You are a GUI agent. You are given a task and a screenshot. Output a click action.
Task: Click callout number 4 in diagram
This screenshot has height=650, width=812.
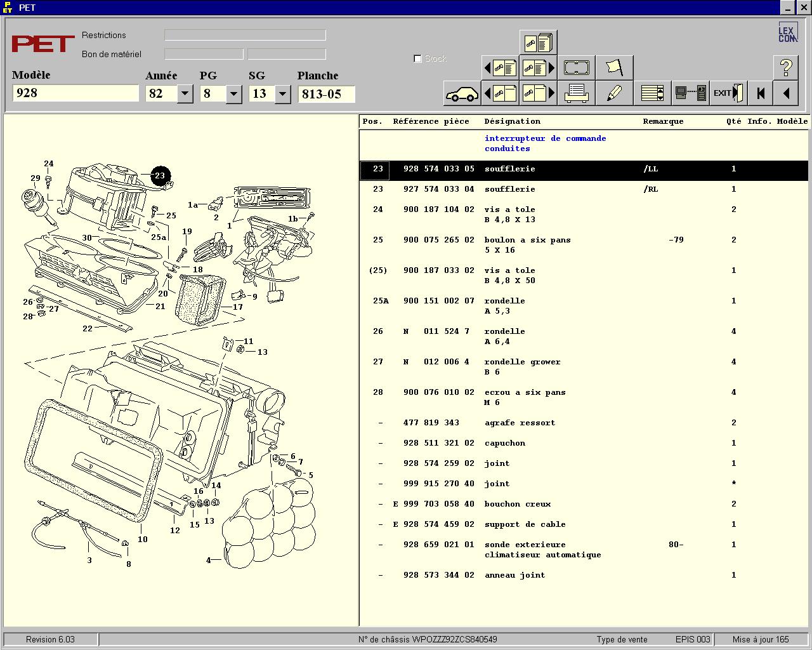tap(208, 560)
